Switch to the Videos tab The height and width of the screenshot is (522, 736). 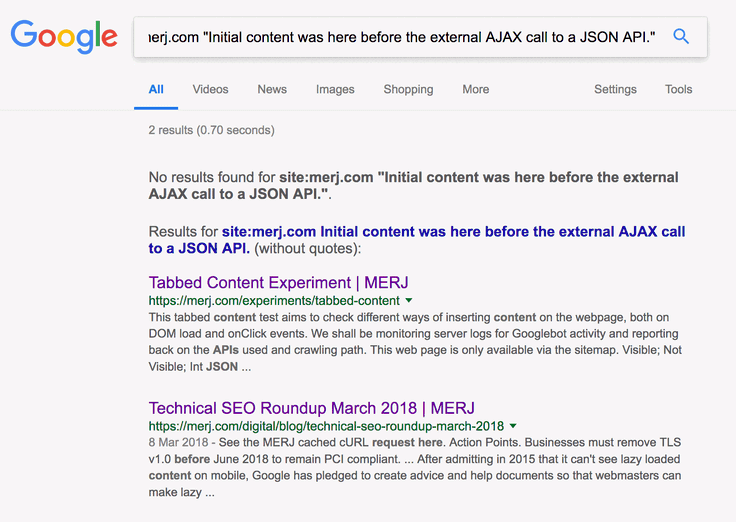210,89
